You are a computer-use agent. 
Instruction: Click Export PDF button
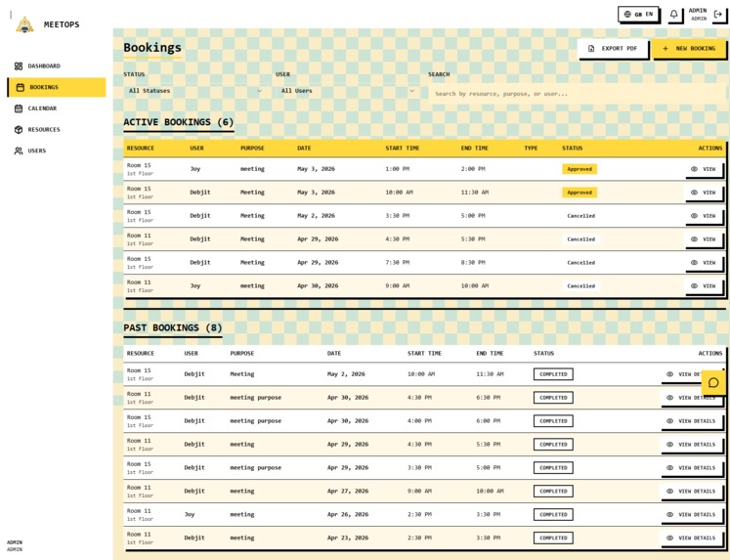(x=613, y=49)
